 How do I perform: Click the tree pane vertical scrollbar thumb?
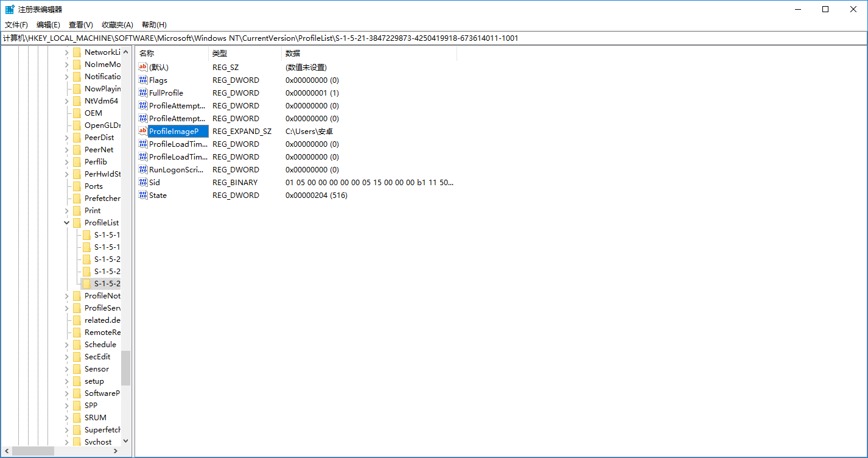(125, 368)
